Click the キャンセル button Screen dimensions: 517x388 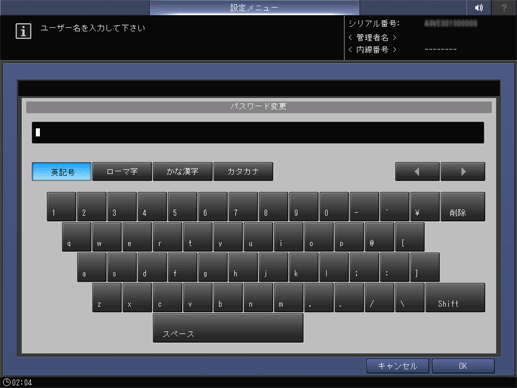[x=397, y=366]
